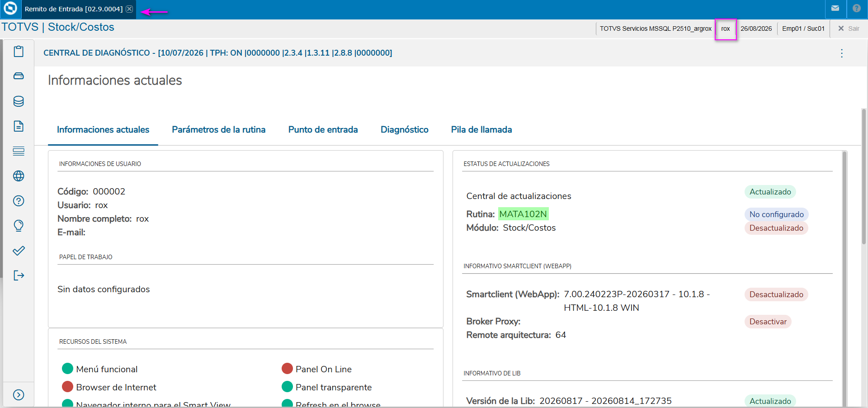Click the Desactivar badge for Broker Proxy
Image resolution: width=868 pixels, height=408 pixels.
[768, 322]
